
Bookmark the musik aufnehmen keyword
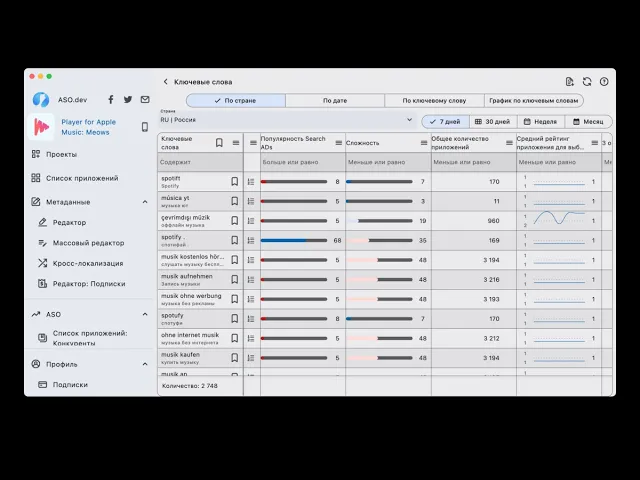pyautogui.click(x=235, y=280)
